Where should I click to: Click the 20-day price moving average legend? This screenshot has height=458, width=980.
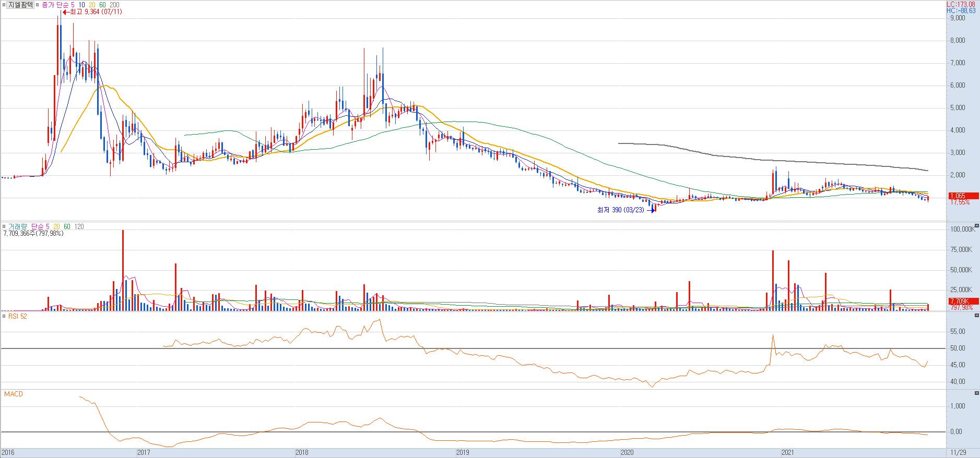92,5
